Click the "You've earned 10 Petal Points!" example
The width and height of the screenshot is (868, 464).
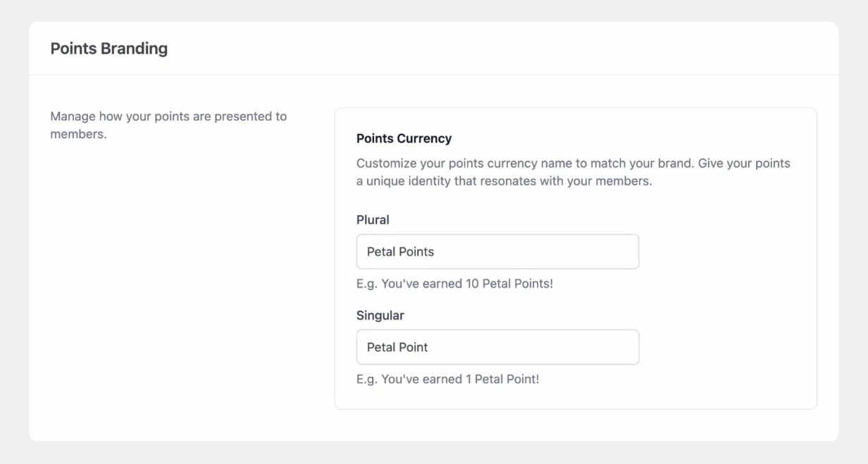(x=454, y=283)
